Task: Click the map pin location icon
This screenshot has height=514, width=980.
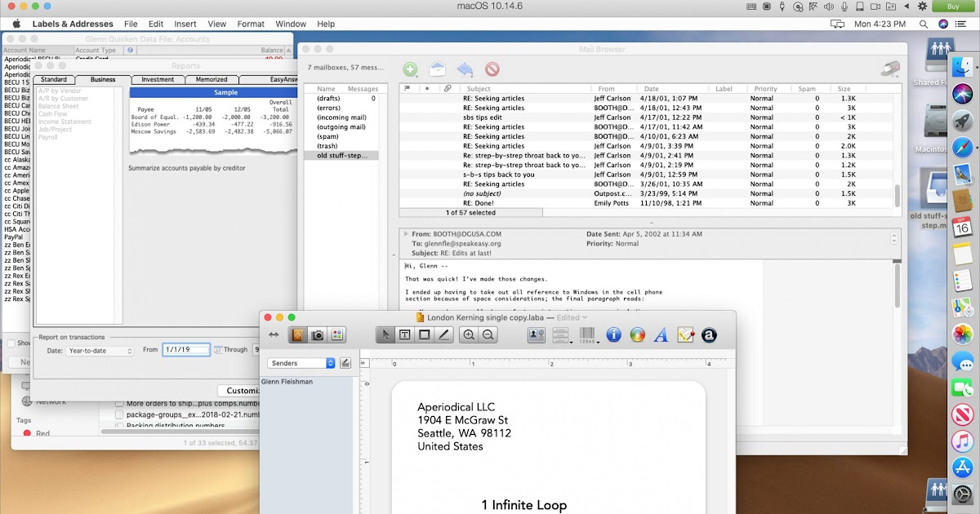Action: click(685, 335)
